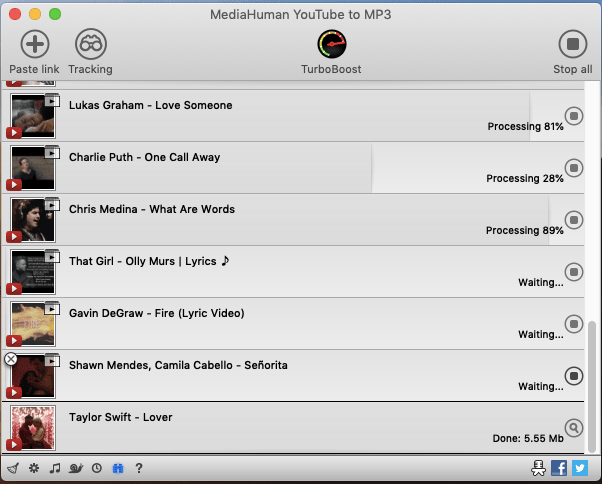Stop the waiting Gavin DeGraw - Fire download
Screen dimensions: 602x484
click(x=574, y=324)
